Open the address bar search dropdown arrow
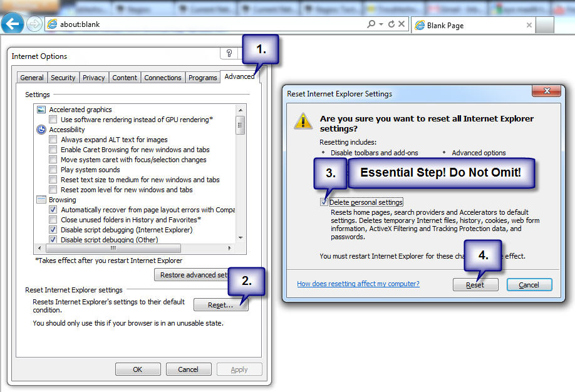This screenshot has width=575, height=392. [x=381, y=24]
